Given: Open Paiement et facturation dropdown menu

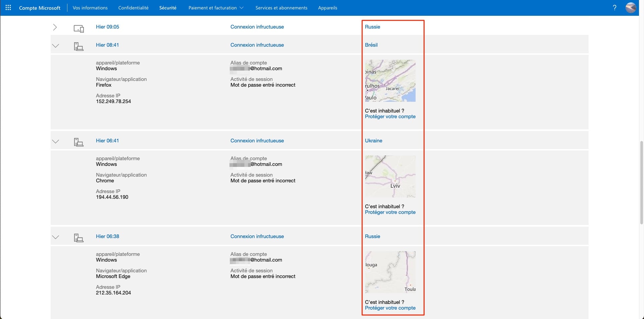Looking at the screenshot, I should [x=216, y=8].
